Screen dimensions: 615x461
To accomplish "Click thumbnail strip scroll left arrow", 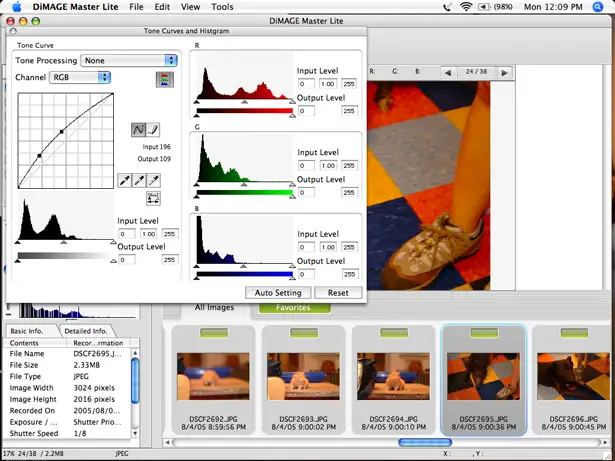I will 167,442.
